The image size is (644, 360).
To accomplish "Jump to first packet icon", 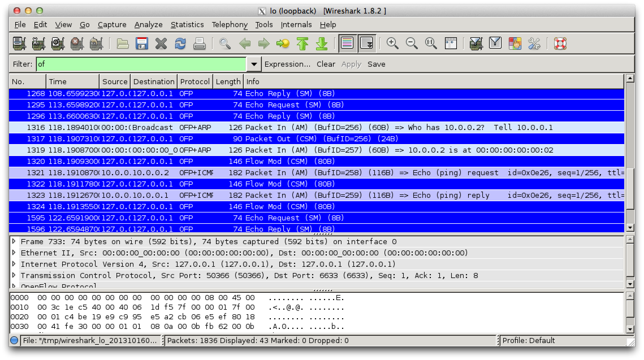I will [302, 44].
